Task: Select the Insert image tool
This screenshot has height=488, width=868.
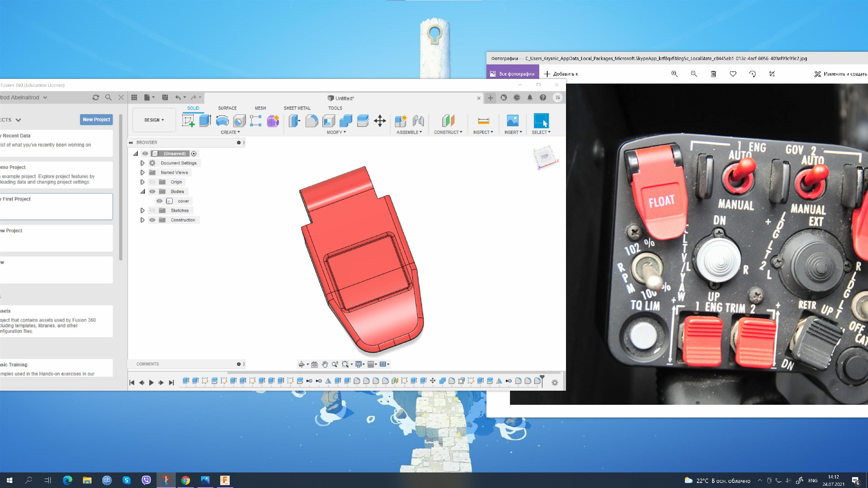Action: pyautogui.click(x=512, y=120)
